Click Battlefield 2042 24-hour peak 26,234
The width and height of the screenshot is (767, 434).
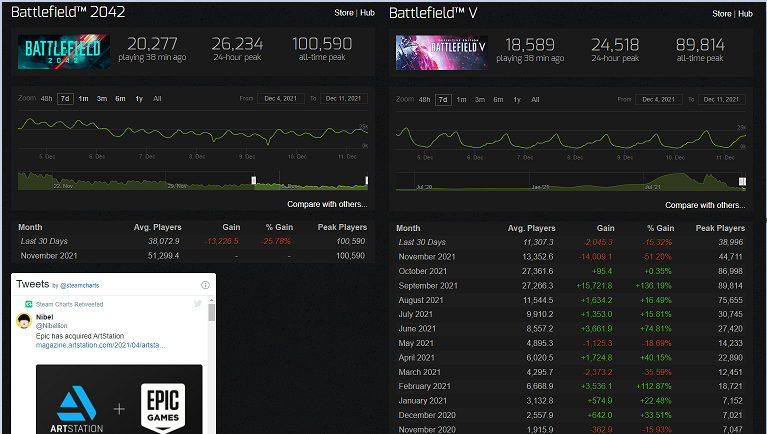point(237,44)
